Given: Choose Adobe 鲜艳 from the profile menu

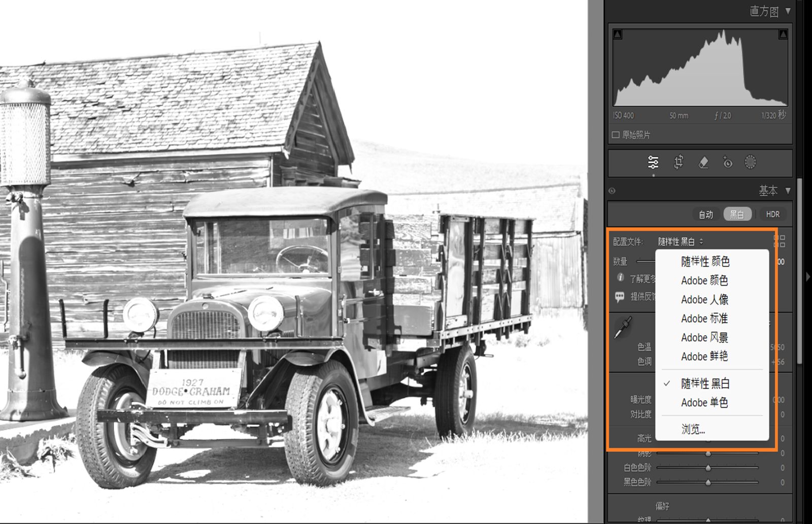Looking at the screenshot, I should coord(712,357).
